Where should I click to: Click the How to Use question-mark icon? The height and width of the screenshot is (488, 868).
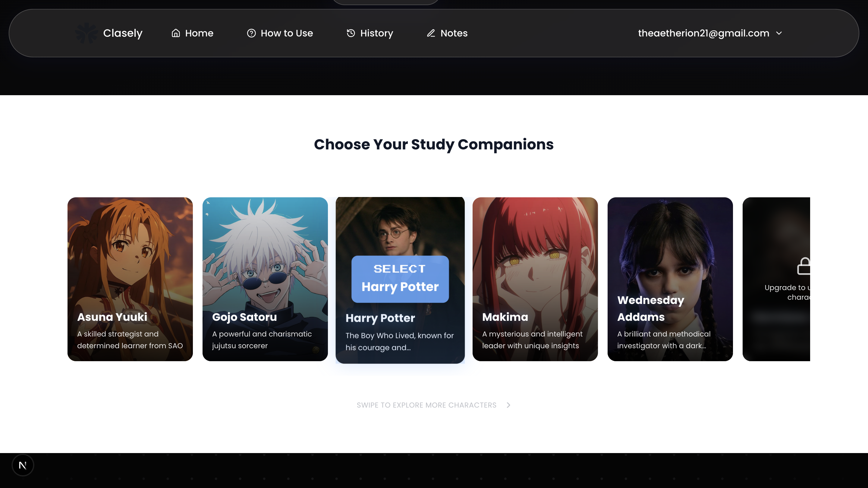click(x=251, y=33)
